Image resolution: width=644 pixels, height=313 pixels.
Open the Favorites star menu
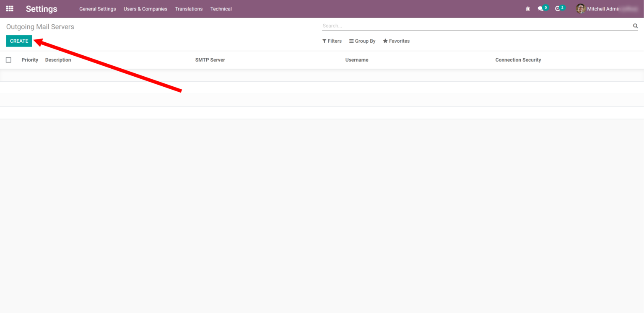396,41
